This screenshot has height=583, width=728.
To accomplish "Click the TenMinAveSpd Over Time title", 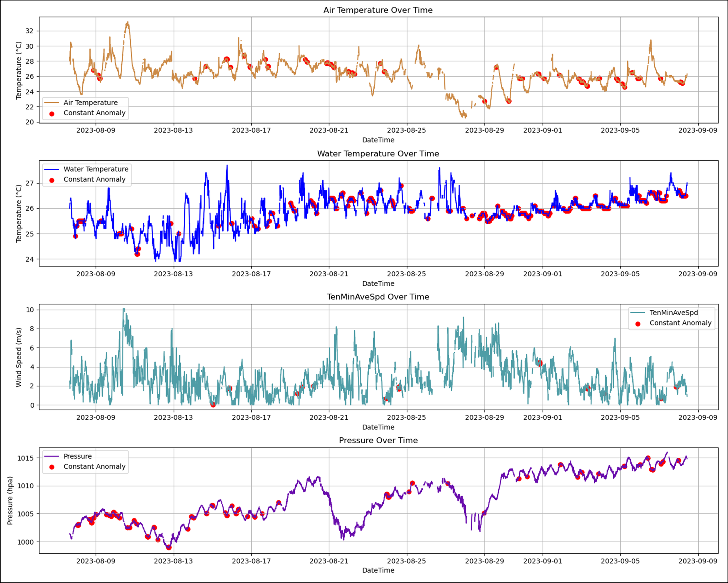I will point(378,297).
